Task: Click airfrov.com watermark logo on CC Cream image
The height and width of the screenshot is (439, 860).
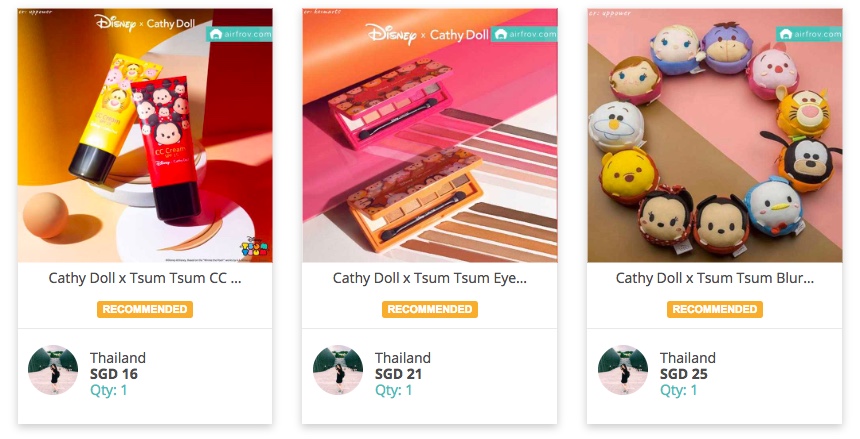Action: [239, 34]
